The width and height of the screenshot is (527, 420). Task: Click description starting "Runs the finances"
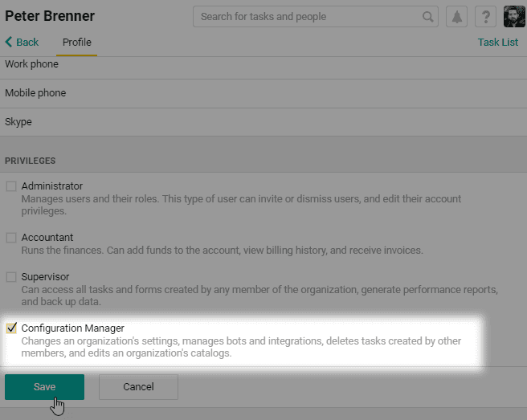coord(223,251)
